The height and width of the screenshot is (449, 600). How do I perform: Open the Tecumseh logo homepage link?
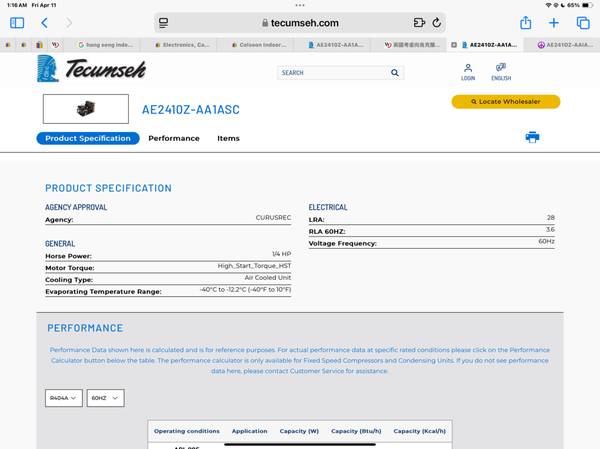(x=91, y=69)
